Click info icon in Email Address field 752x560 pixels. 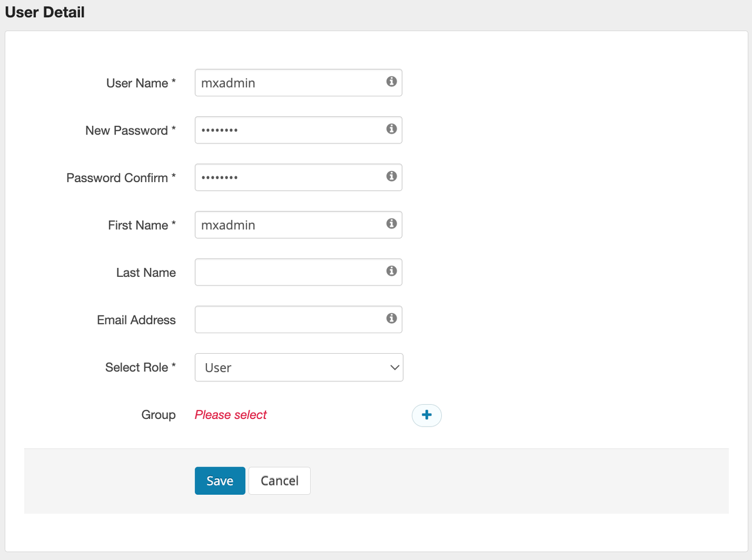coord(391,318)
